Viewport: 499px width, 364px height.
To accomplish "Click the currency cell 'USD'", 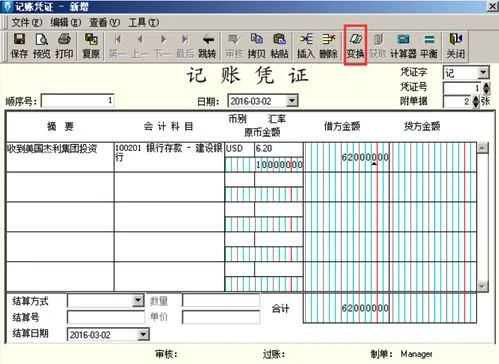I will tap(240, 149).
